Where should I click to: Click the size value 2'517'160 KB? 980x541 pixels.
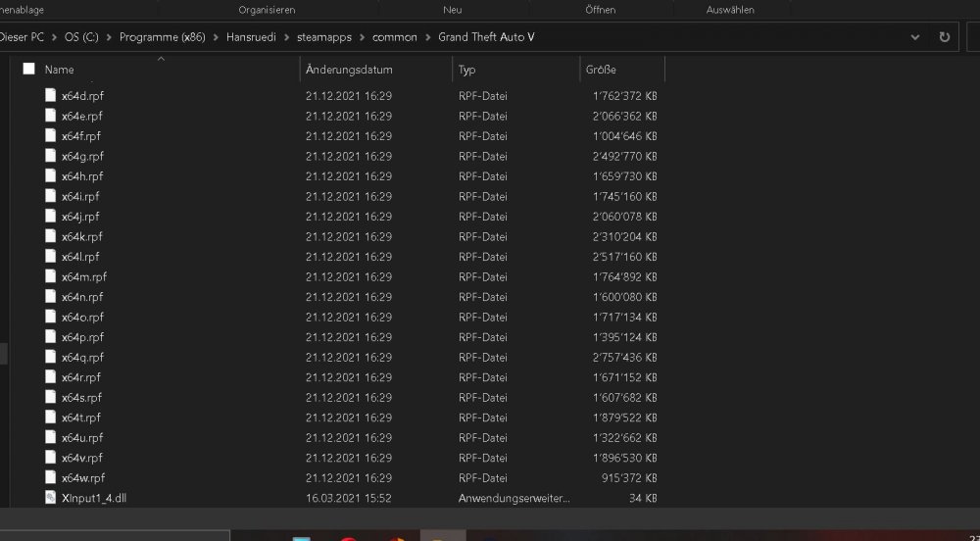pos(624,257)
